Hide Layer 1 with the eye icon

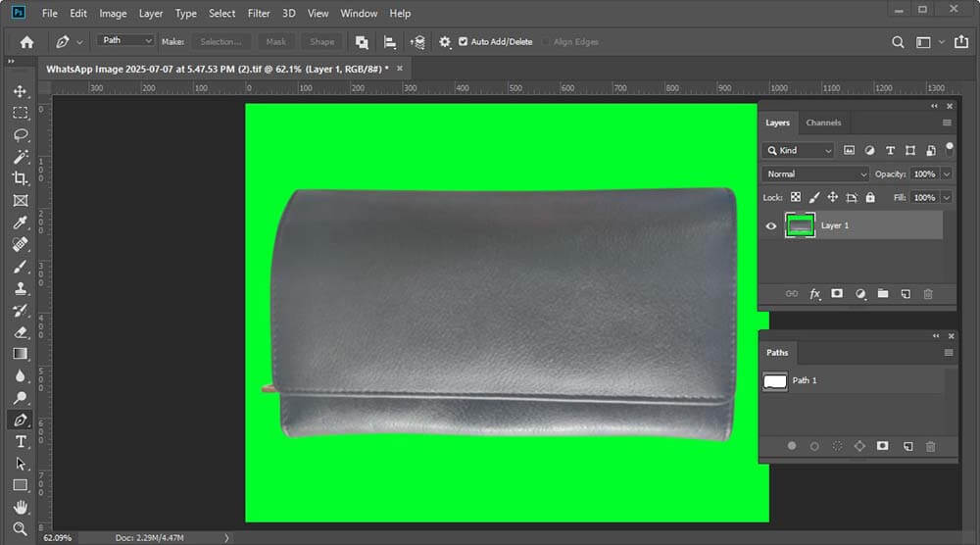pos(771,226)
